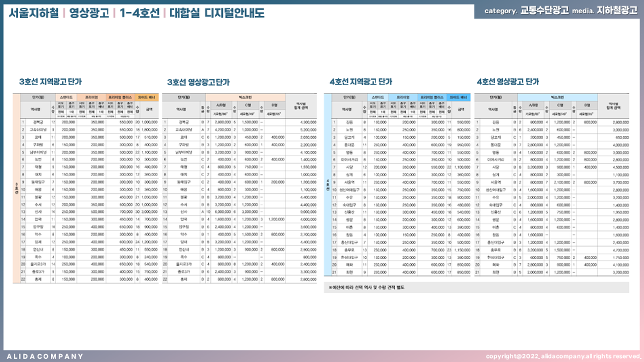This screenshot has height=362, width=644.
Task: Click the '서울지하철' title text
Action: [34, 13]
